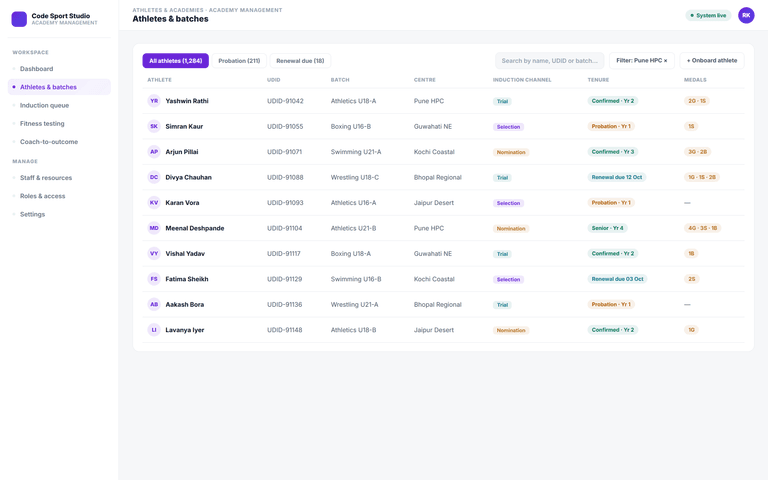Go to Induction queue

pos(59,105)
